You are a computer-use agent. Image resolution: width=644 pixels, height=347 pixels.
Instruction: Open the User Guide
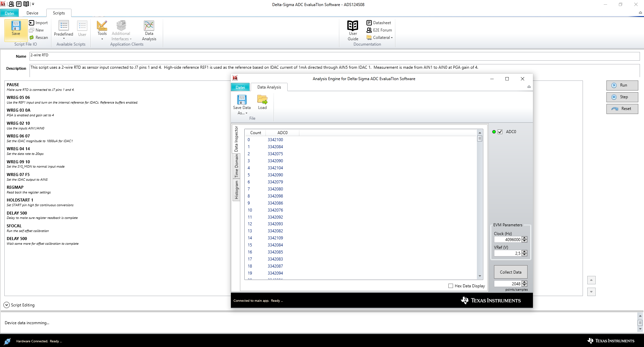pos(353,30)
